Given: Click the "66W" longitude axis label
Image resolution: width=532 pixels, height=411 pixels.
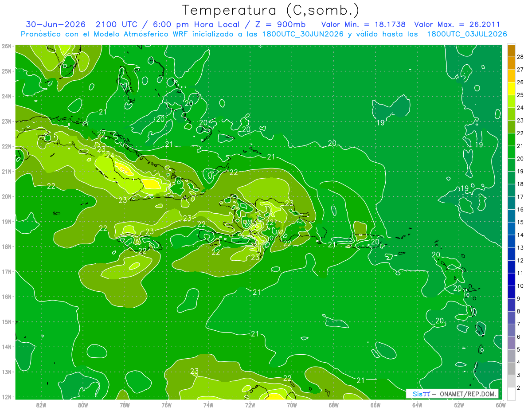Looking at the screenshot, I should [x=375, y=405].
